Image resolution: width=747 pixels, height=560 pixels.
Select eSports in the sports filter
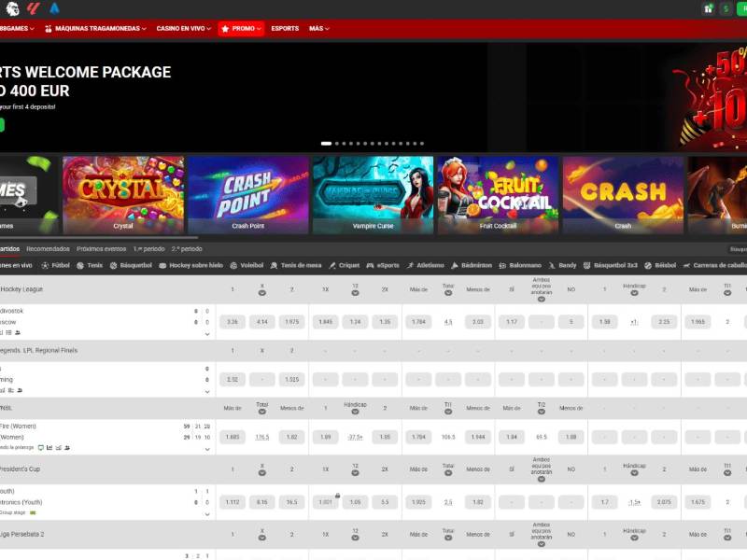383,266
